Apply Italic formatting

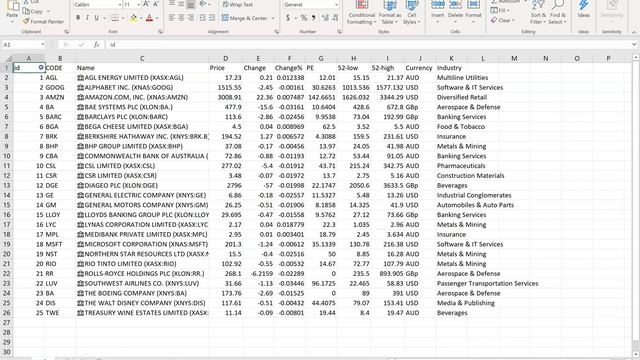87,18
